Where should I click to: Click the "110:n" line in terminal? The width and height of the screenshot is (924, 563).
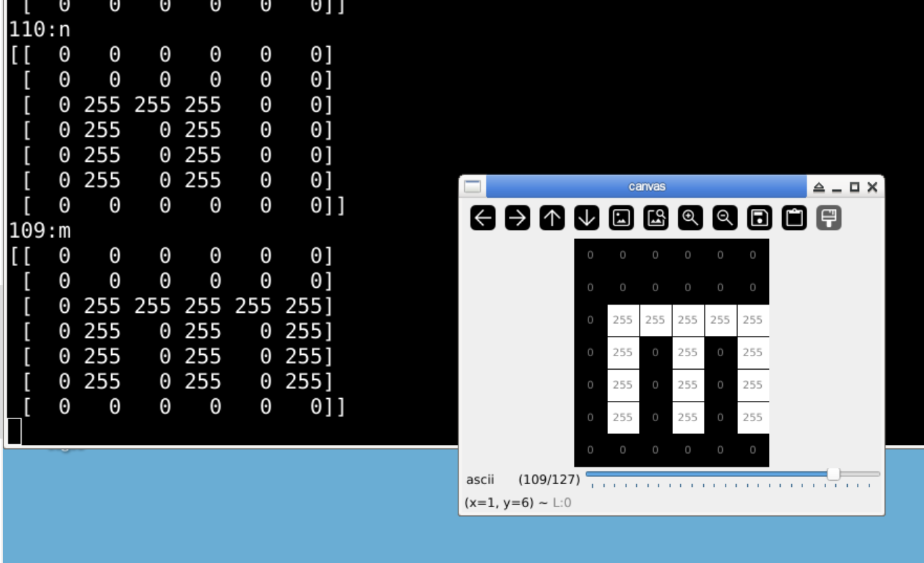(40, 30)
